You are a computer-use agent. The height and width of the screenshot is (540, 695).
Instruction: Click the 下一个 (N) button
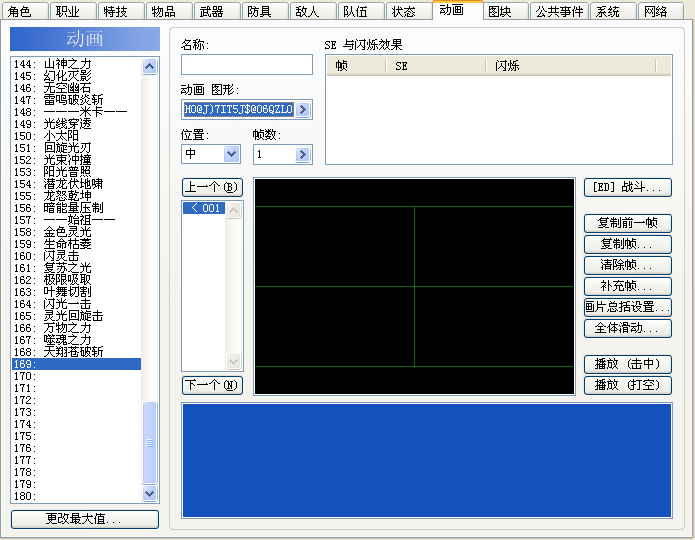[x=212, y=385]
